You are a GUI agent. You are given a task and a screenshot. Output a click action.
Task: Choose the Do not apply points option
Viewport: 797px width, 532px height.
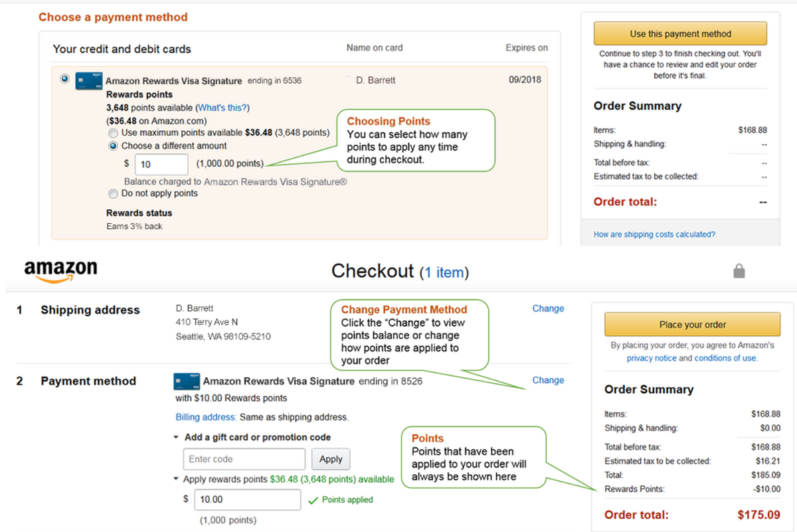tap(113, 193)
